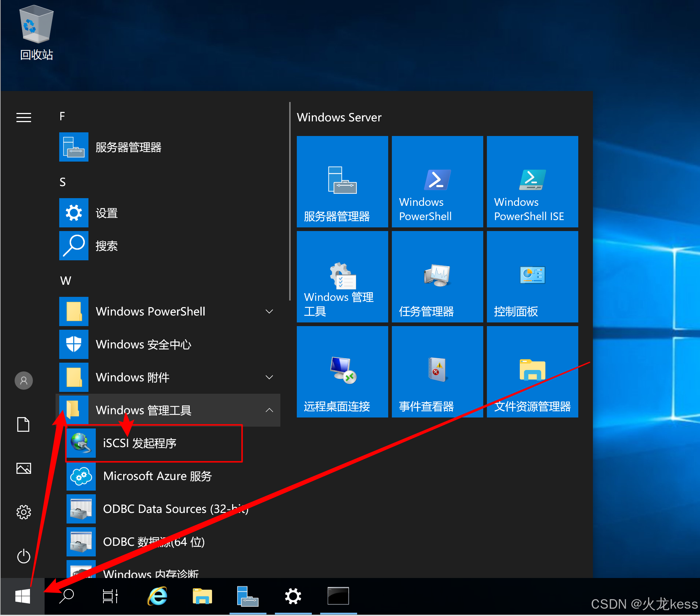Open Documents from Start sidebar
This screenshot has width=700, height=616.
pyautogui.click(x=24, y=424)
